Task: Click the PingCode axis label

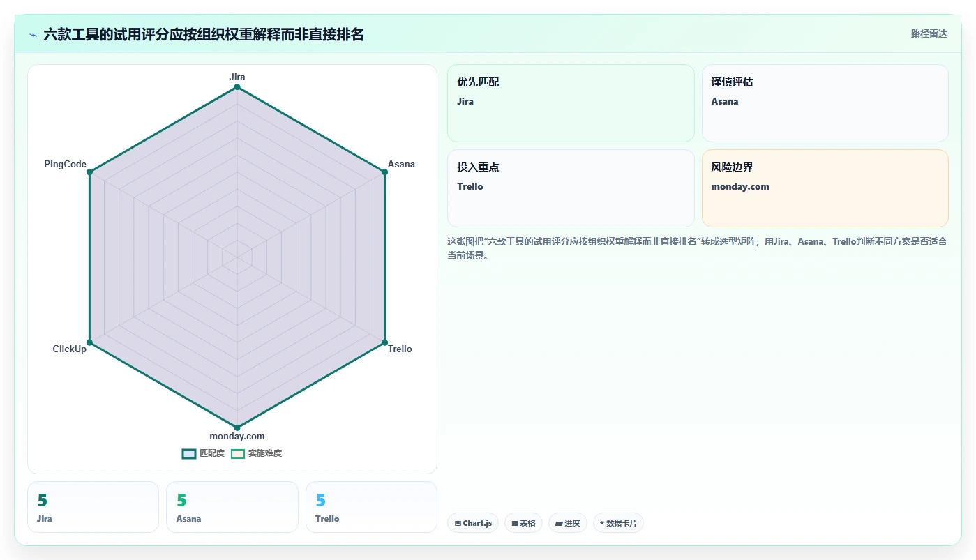Action: (x=66, y=165)
